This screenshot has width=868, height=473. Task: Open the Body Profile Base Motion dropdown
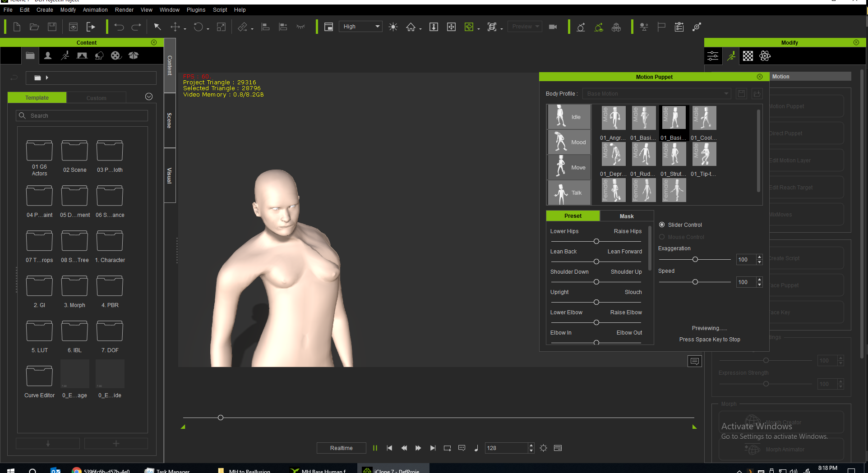(x=656, y=94)
